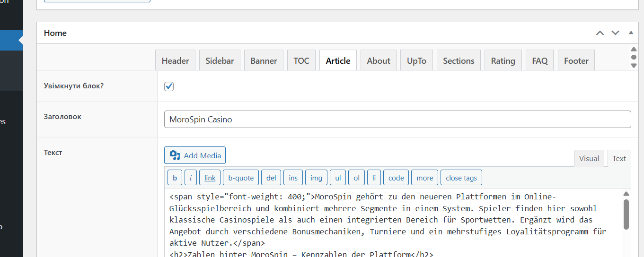Image resolution: width=644 pixels, height=257 pixels.
Task: Insert italic tag with i button
Action: click(x=191, y=178)
